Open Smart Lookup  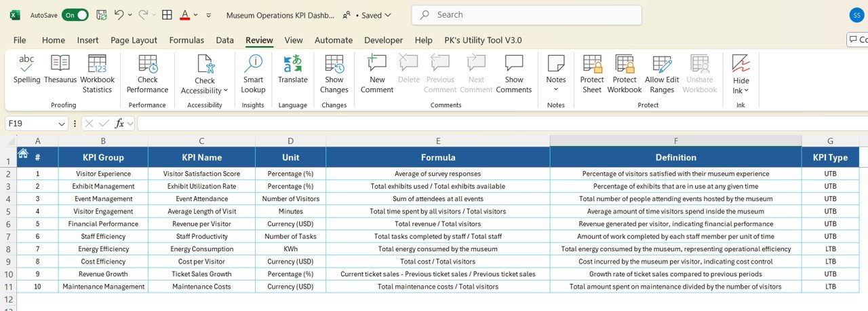[253, 74]
